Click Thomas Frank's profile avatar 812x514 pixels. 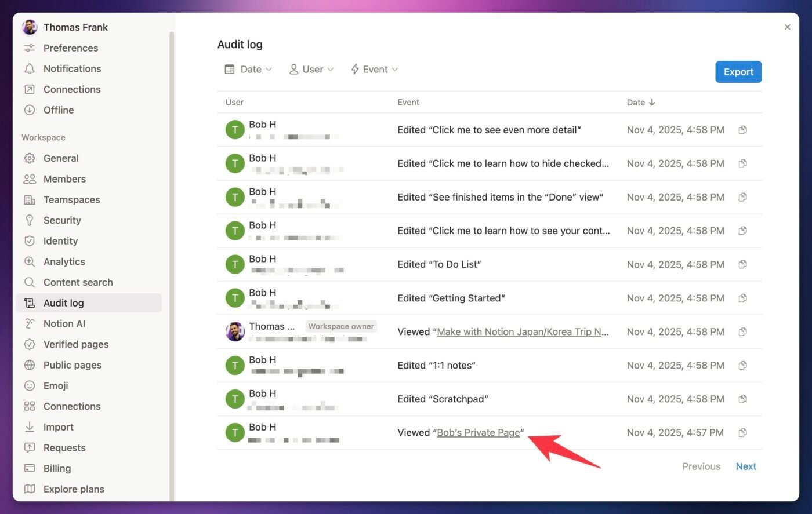click(30, 27)
